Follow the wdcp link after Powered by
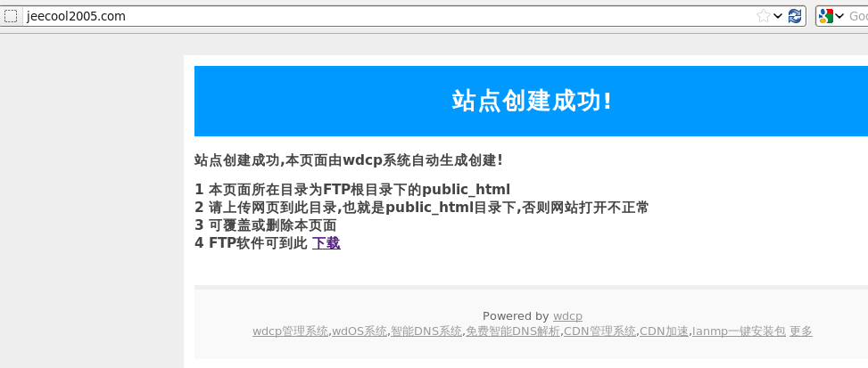868x368 pixels. (x=567, y=316)
